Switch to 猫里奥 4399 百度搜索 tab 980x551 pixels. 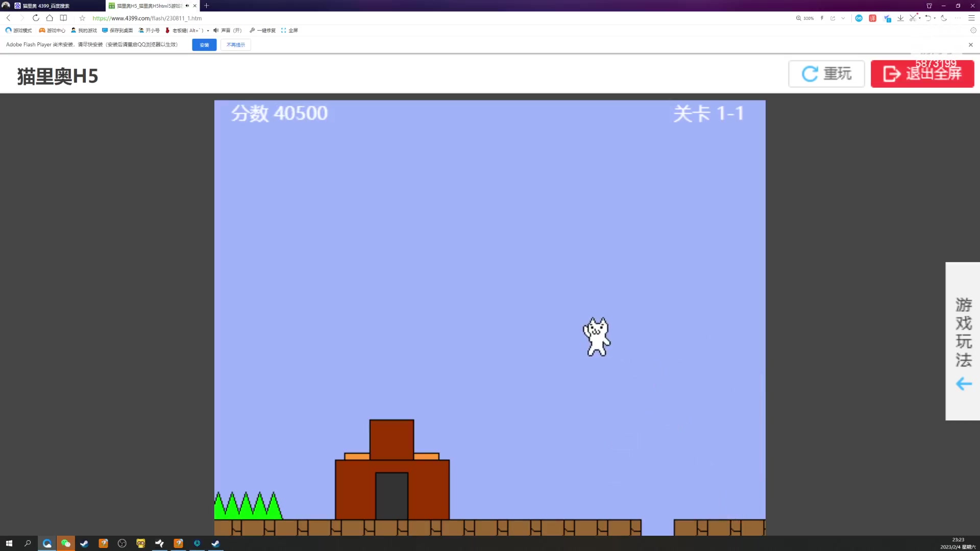[x=46, y=6]
